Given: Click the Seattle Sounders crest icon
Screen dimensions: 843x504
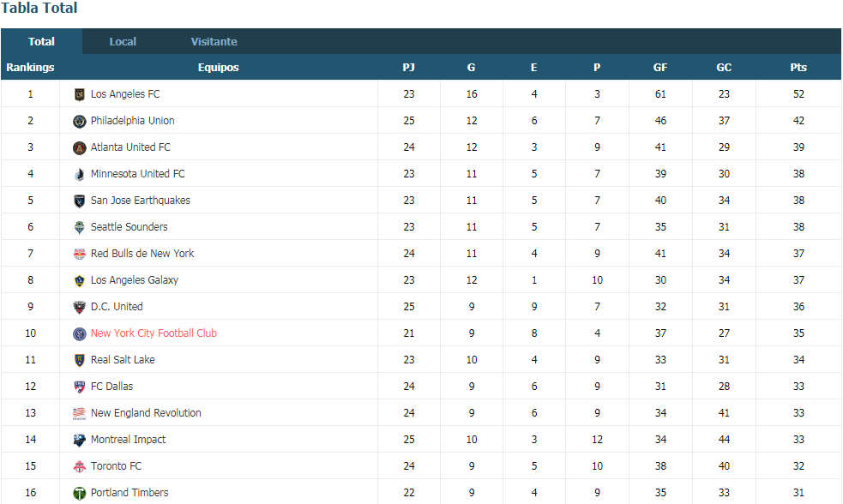Looking at the screenshot, I should click(80, 227).
